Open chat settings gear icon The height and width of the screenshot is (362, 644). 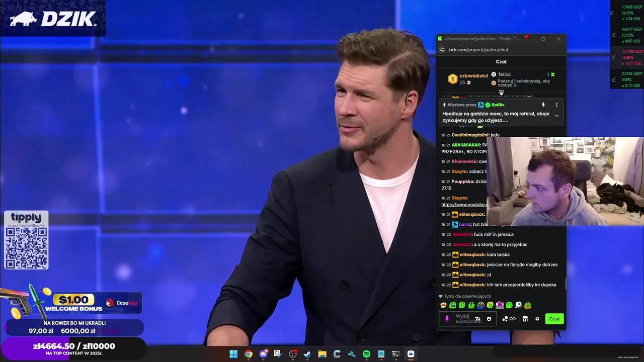[x=537, y=319]
